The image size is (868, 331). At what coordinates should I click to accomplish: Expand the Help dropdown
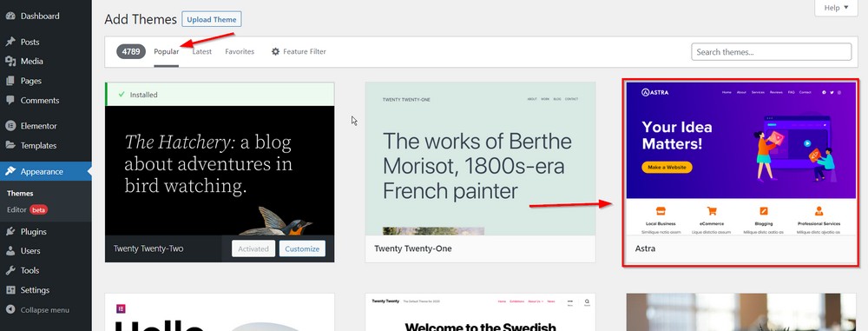pyautogui.click(x=836, y=8)
